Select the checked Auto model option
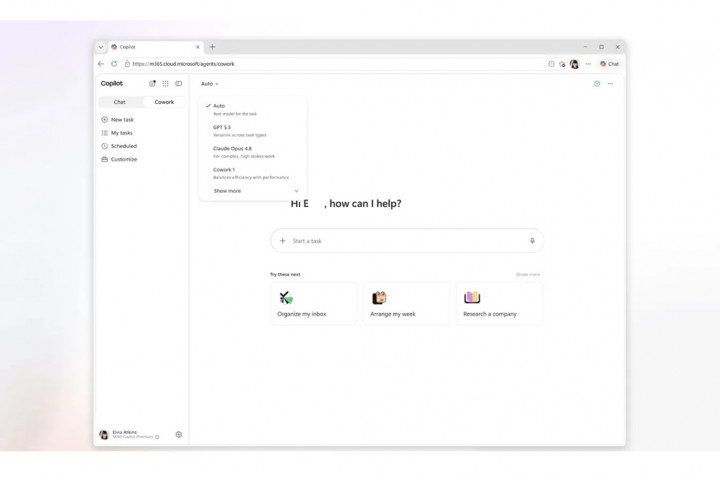The width and height of the screenshot is (720, 478). click(x=253, y=109)
